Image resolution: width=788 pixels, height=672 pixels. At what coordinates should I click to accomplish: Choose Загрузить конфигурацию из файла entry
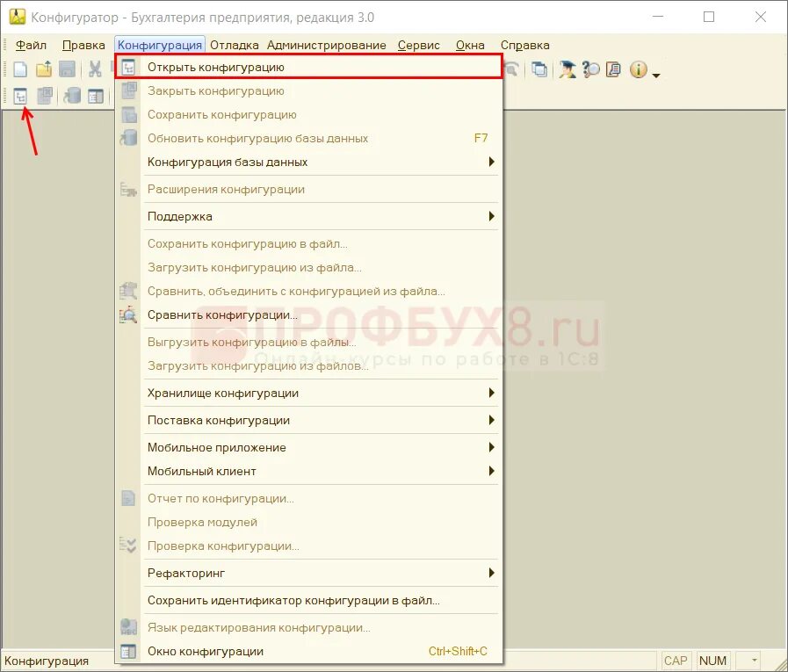308,267
